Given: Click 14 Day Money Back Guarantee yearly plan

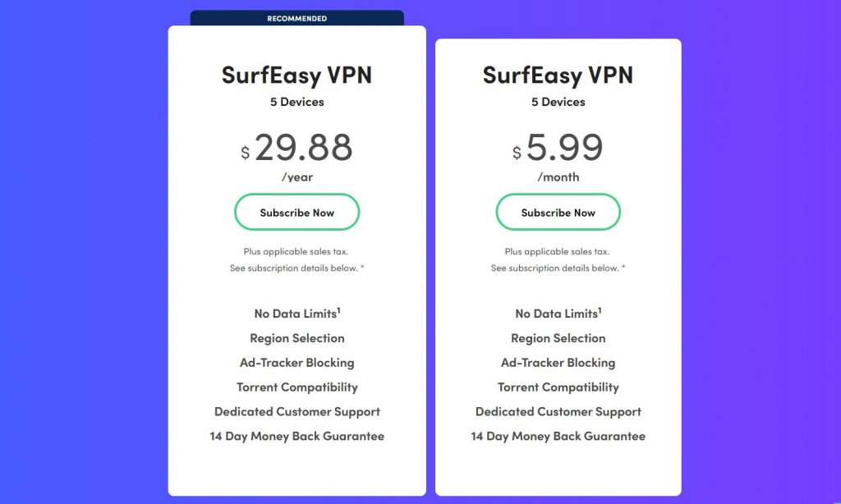Looking at the screenshot, I should coord(296,437).
